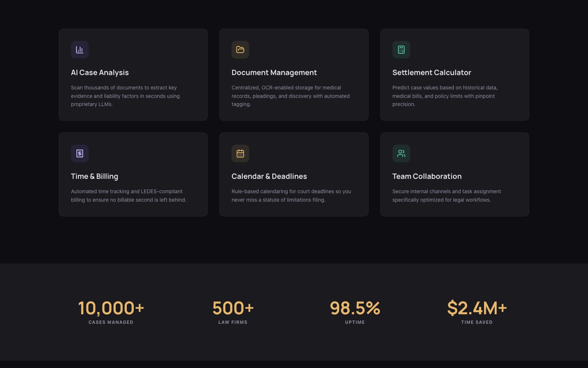
Task: Click the 500+ statistic
Action: click(x=233, y=308)
